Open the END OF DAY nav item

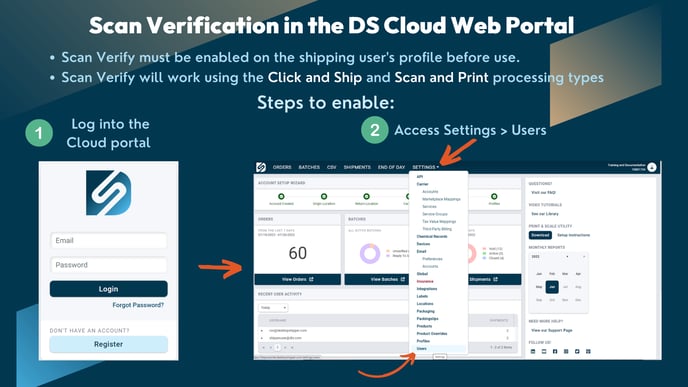(x=391, y=167)
